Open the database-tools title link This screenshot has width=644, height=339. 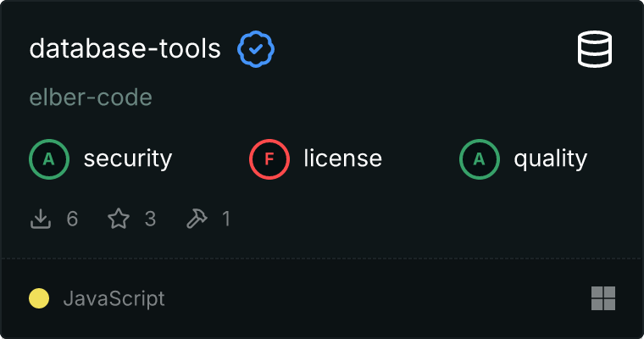pyautogui.click(x=125, y=49)
